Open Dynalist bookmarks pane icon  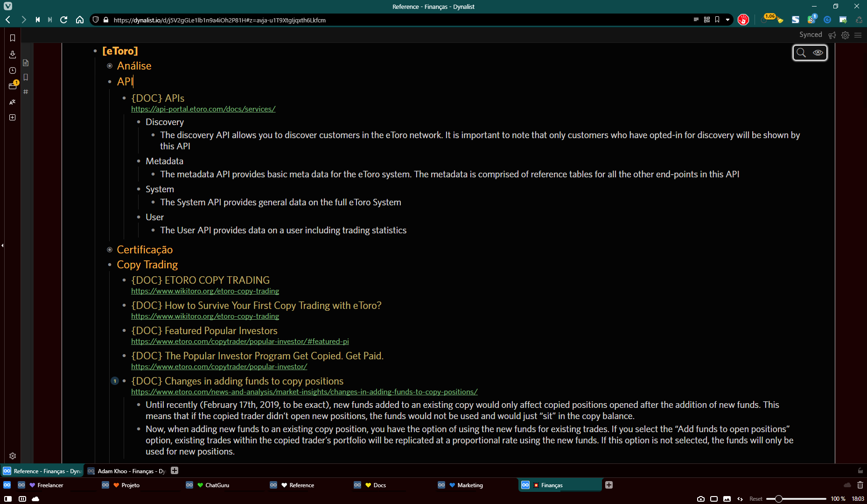point(26,77)
